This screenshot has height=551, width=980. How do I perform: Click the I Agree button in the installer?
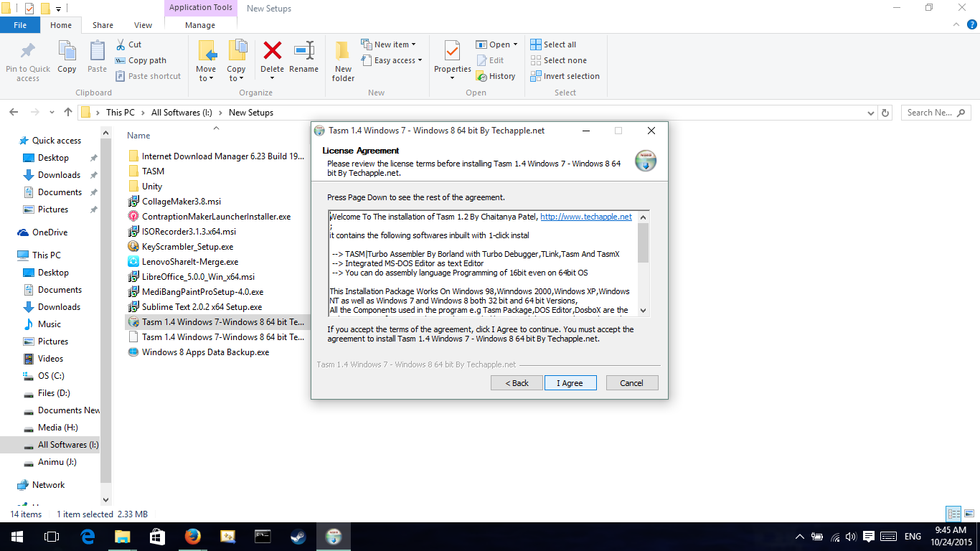tap(570, 382)
